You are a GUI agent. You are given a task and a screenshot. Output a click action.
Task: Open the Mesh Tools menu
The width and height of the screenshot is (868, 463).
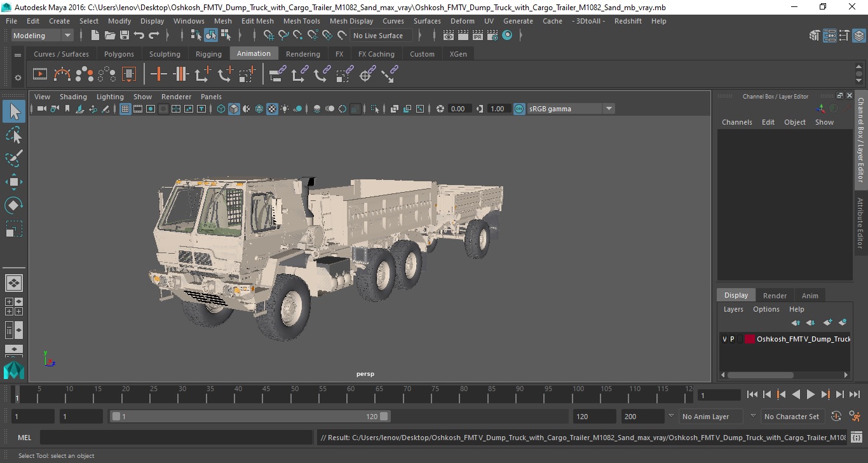point(301,21)
